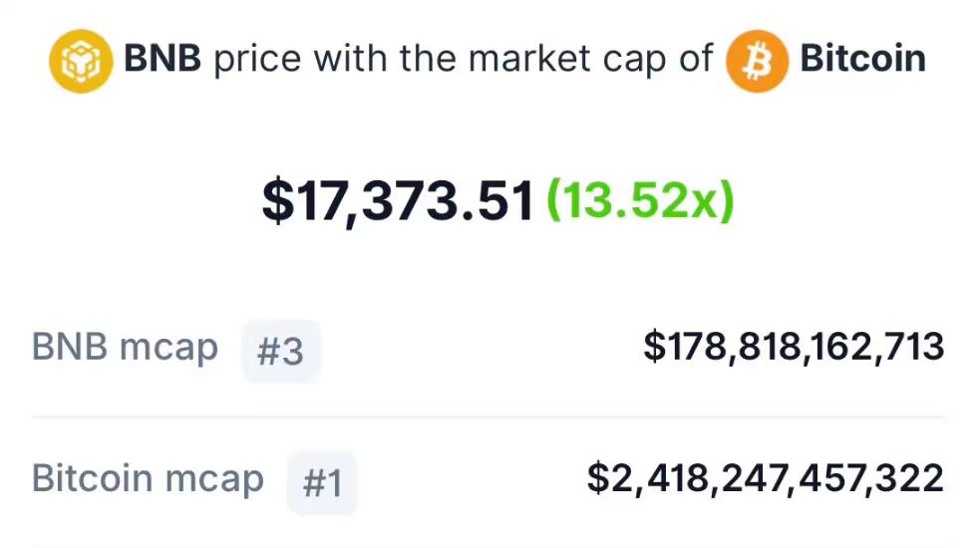Click the word 'with' in the headline
Screen dimensions: 980x548
tap(349, 58)
